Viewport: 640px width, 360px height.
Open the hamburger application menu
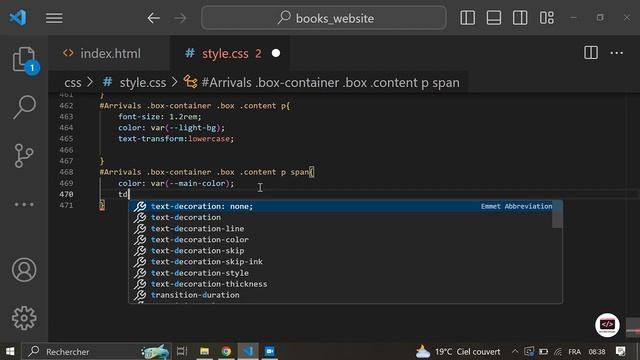coord(54,18)
